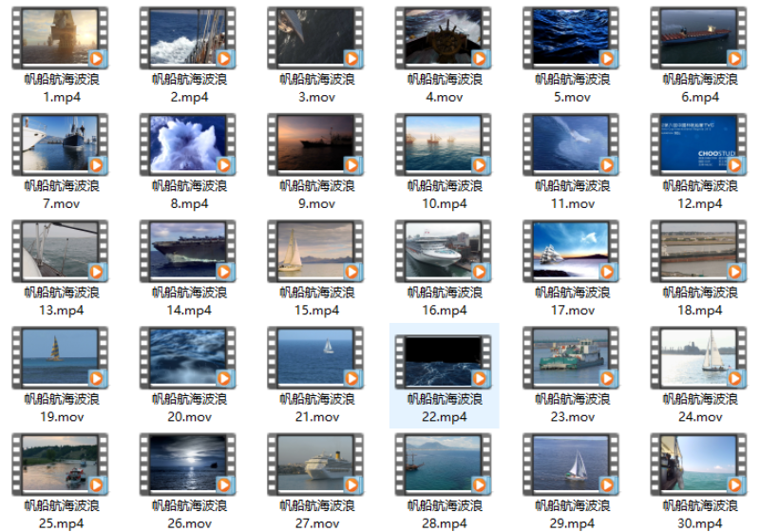Viewport: 760px width, 532px height.
Task: Click file name 帆船航海波浪5.mov
Action: coord(573,88)
